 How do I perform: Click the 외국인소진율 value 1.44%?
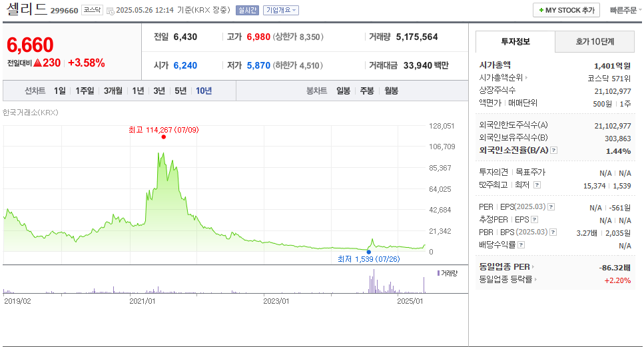(619, 151)
